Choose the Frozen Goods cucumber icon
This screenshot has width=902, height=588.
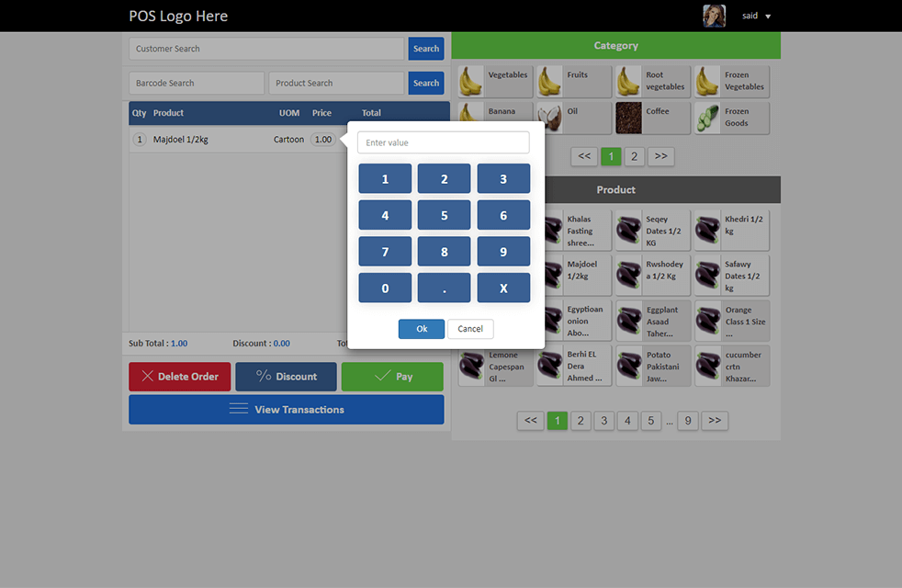pos(707,118)
